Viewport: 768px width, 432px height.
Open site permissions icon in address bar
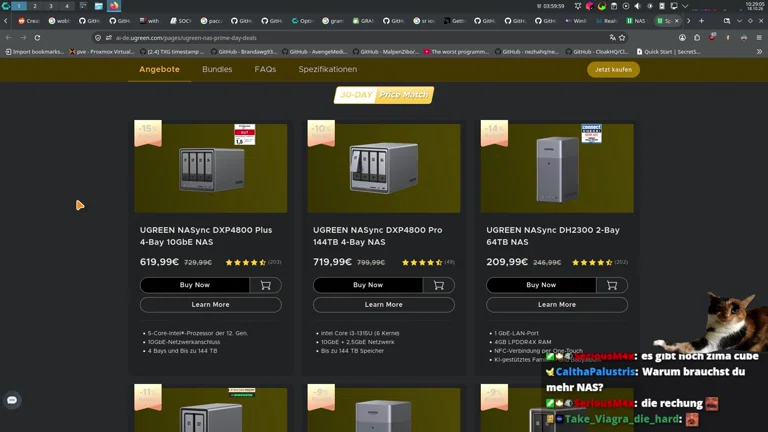108,38
